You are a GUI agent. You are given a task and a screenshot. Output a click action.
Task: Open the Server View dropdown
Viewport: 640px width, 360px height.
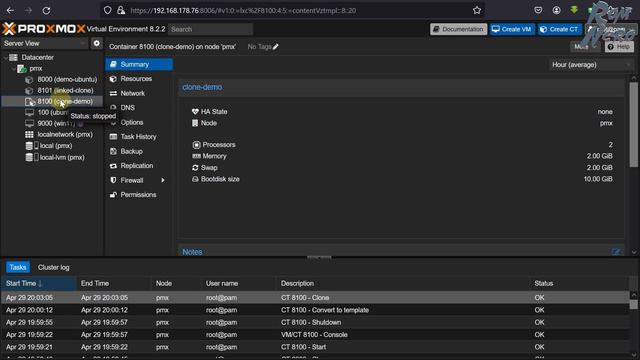[44, 43]
